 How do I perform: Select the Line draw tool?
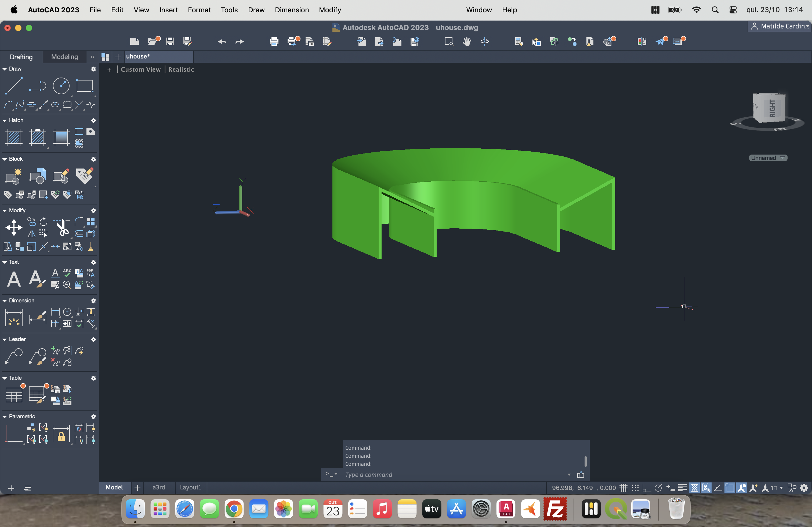14,86
